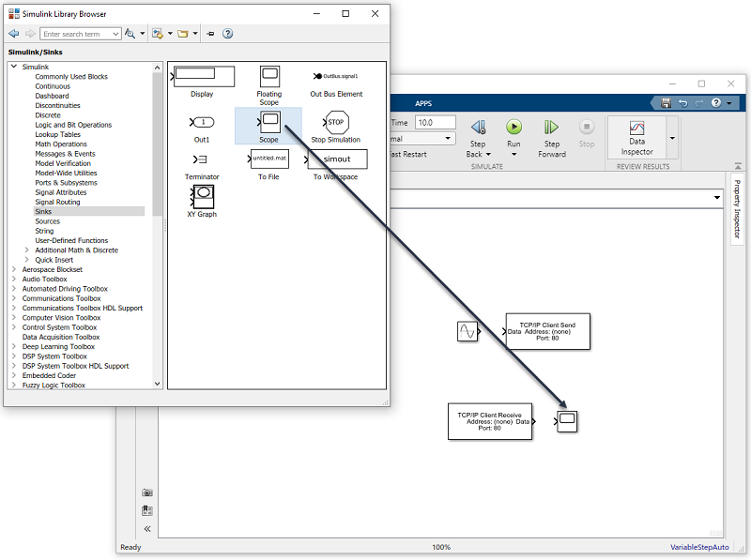The height and width of the screenshot is (560, 751).
Task: Collapse the palette with double-chevron button
Action: 147,529
